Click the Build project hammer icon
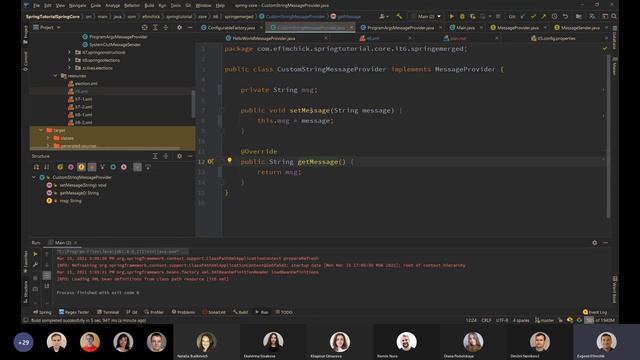Viewport: 640px width, 360px height. pos(399,16)
